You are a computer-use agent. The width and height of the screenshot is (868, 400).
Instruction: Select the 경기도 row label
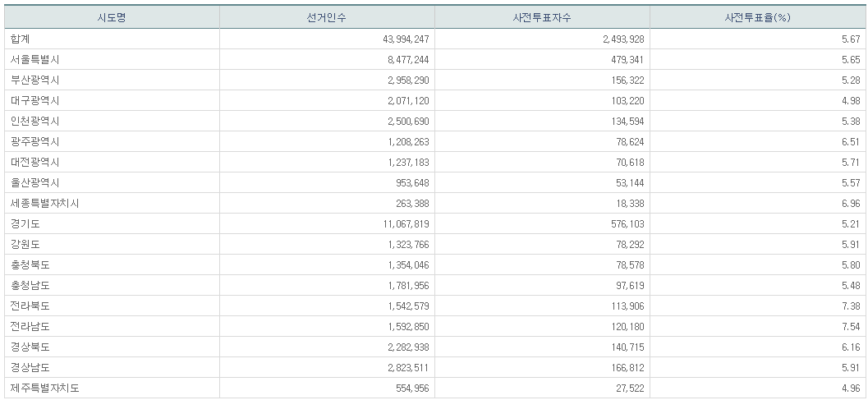coord(25,223)
